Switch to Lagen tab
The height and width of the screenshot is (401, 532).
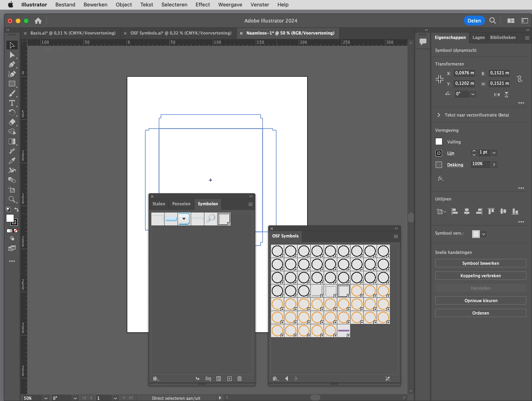point(478,37)
